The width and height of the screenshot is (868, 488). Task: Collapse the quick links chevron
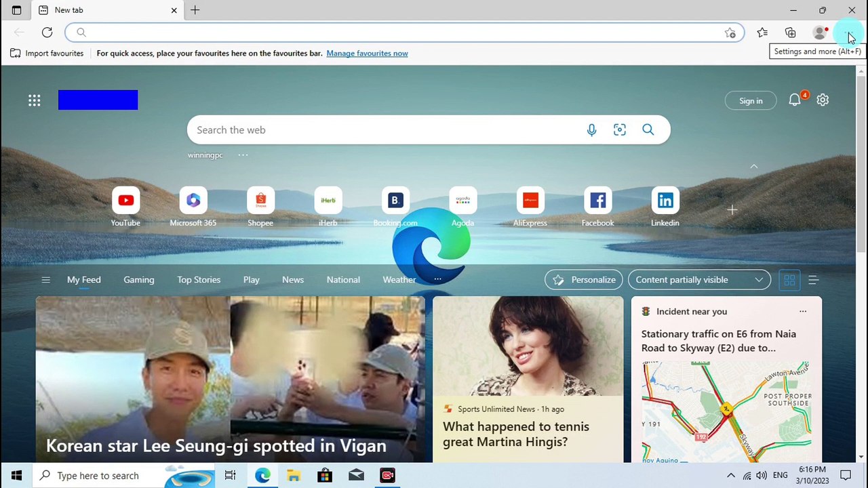click(x=753, y=166)
